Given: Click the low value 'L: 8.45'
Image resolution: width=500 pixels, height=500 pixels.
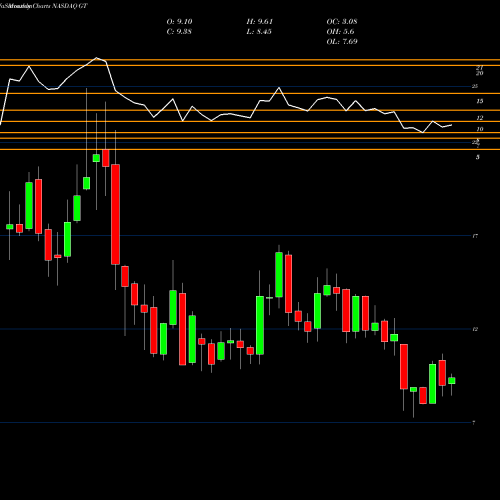Looking at the screenshot, I should 259,32.
